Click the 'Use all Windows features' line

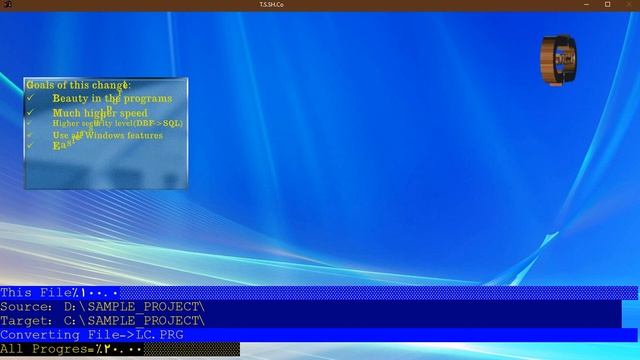pos(108,135)
